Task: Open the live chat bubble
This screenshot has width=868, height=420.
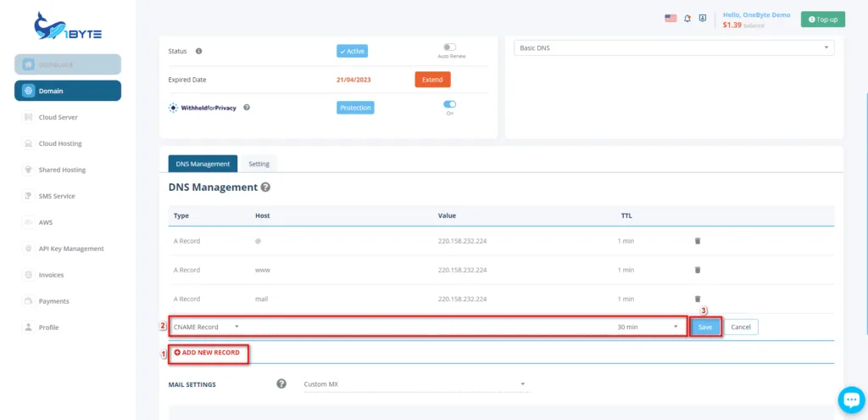Action: click(x=849, y=400)
